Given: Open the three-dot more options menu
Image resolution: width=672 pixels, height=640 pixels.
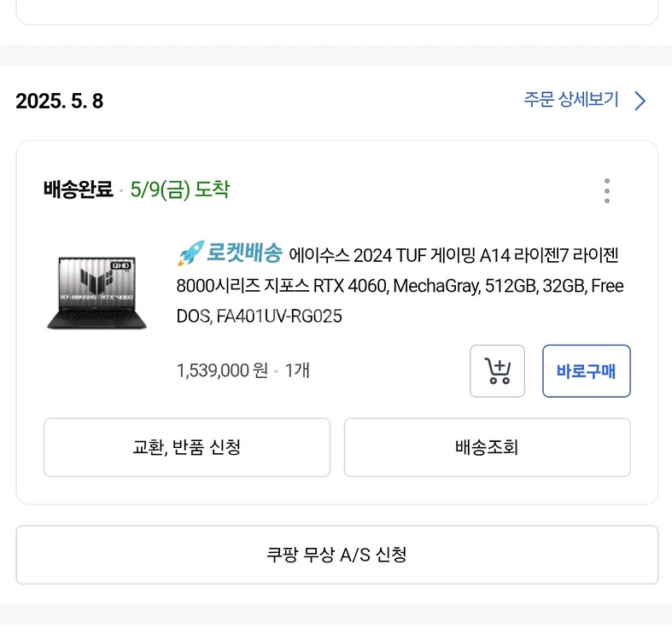Looking at the screenshot, I should point(606,190).
